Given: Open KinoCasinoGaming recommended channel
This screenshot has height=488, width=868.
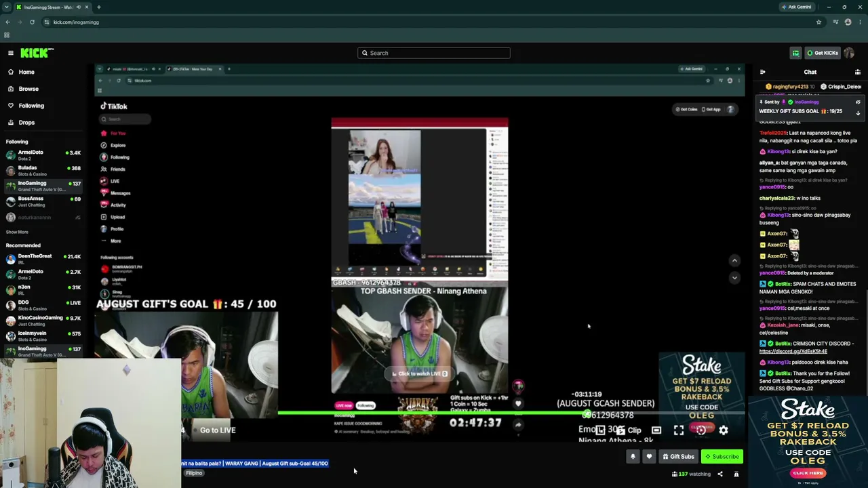Looking at the screenshot, I should click(x=43, y=321).
